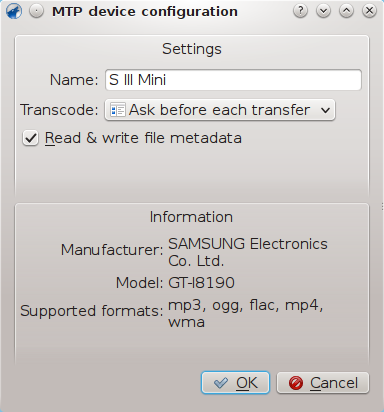
Task: Click the Settings group heading
Action: [x=192, y=49]
